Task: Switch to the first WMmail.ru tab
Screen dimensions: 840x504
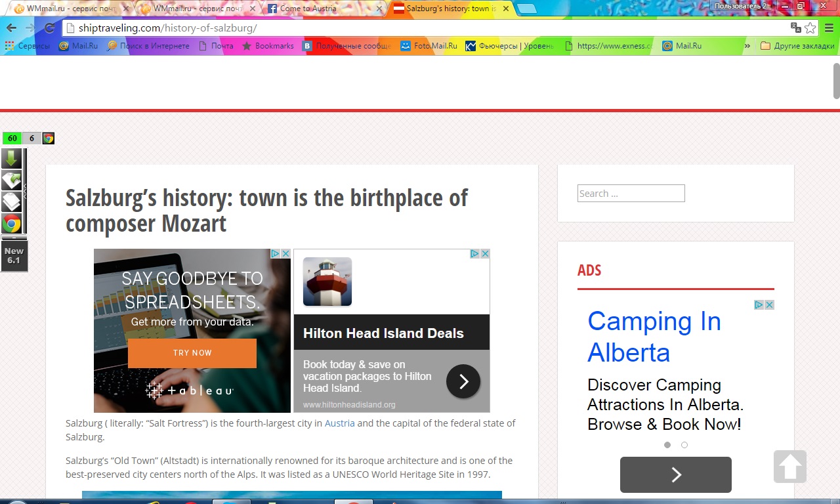Action: [x=62, y=9]
